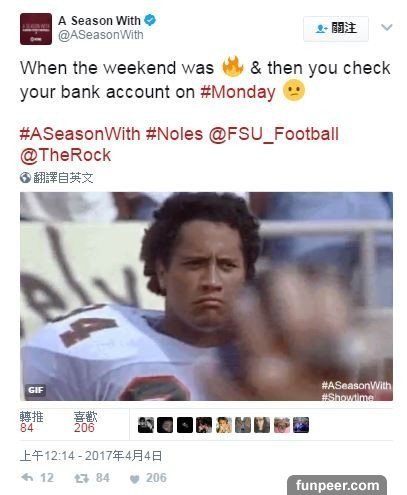The image size is (407, 495).
Task: View the 轉推 84 retweets list
Action: [31, 422]
